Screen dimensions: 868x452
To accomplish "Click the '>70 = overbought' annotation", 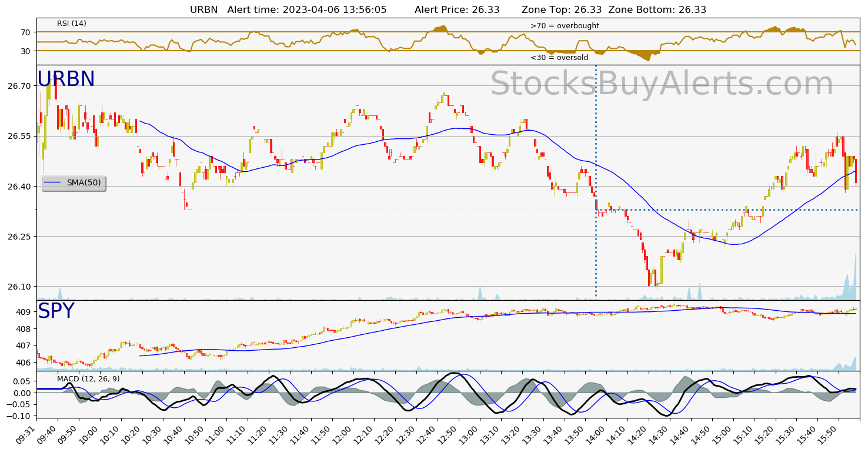I will point(565,26).
